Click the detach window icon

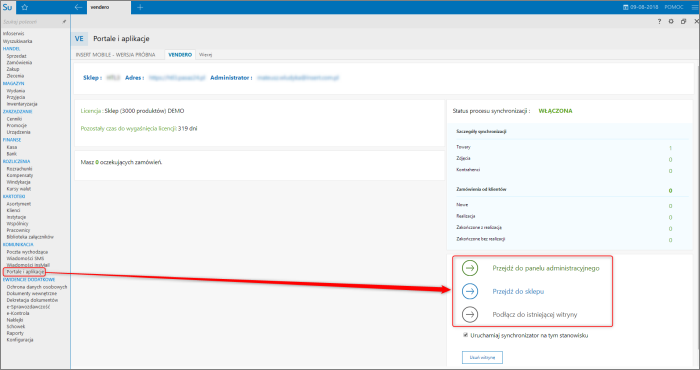click(x=683, y=21)
